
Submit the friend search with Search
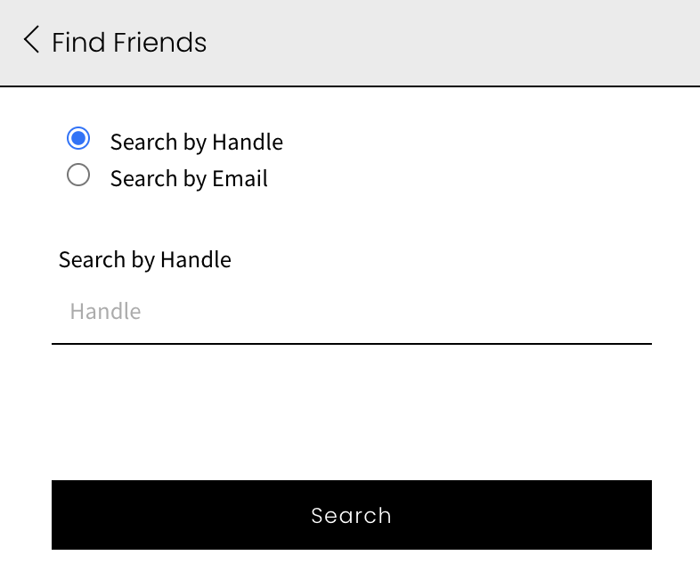click(x=351, y=515)
